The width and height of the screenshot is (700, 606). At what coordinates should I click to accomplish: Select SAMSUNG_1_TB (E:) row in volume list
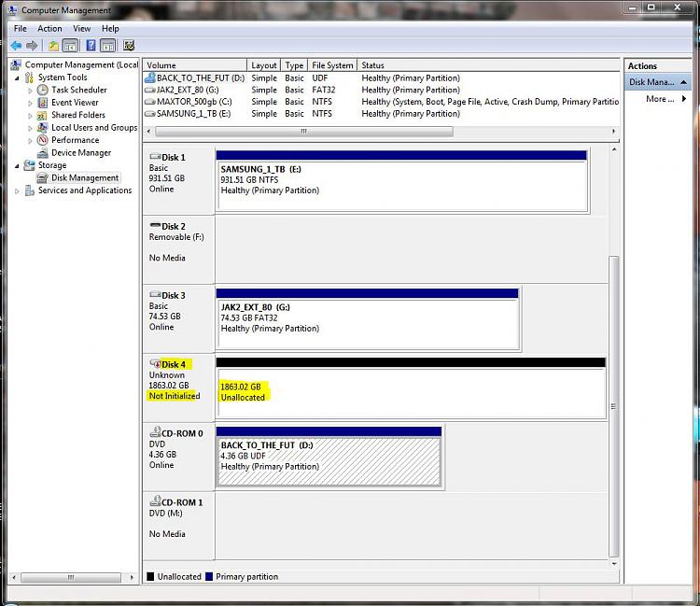click(x=381, y=114)
